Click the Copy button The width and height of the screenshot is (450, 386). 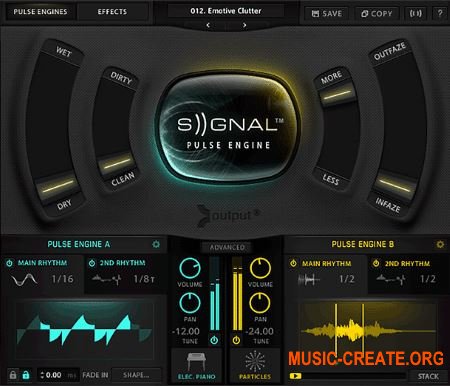point(377,14)
